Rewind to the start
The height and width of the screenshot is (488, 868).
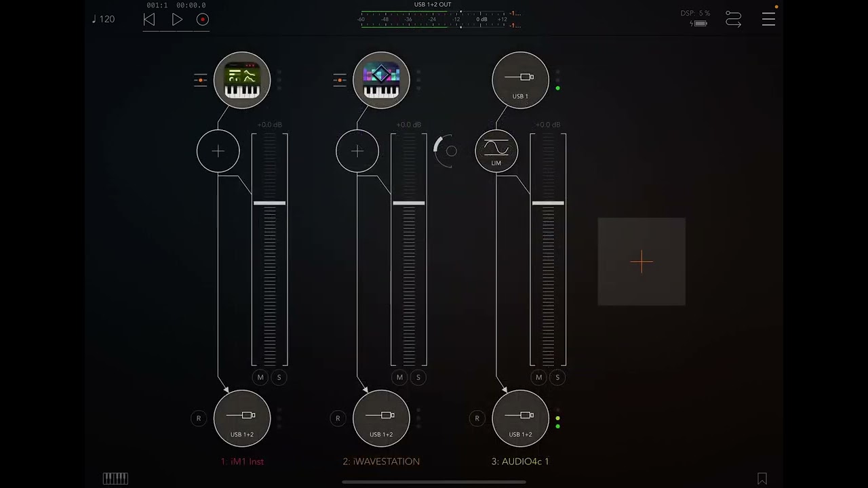point(149,20)
